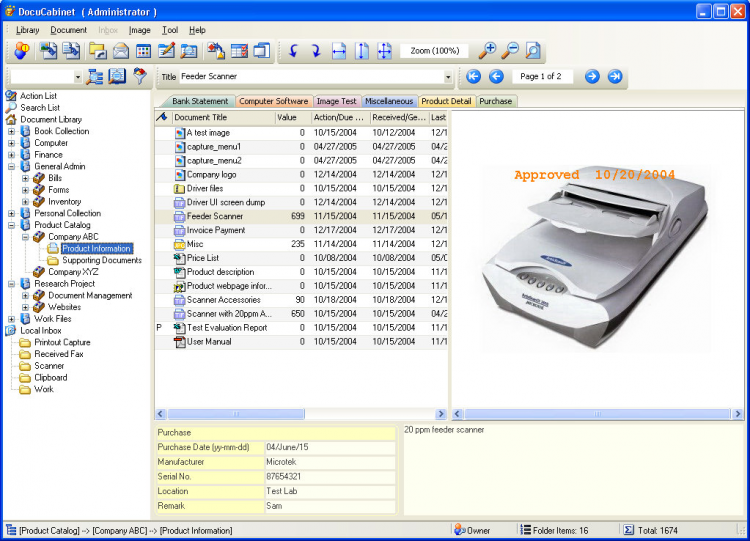Select the Action List item
750x541 pixels.
(38, 96)
